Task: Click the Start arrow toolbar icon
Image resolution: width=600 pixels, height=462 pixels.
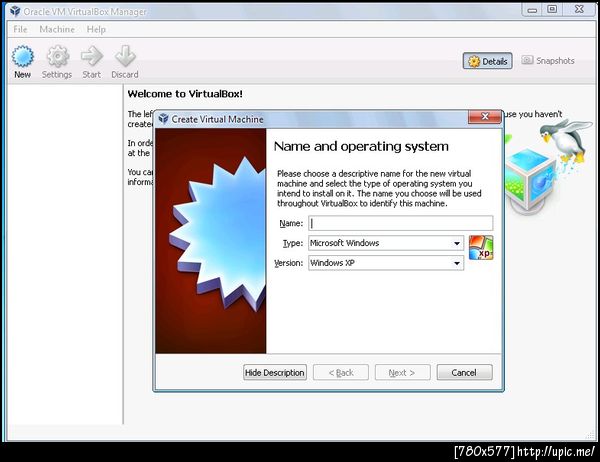Action: click(92, 62)
